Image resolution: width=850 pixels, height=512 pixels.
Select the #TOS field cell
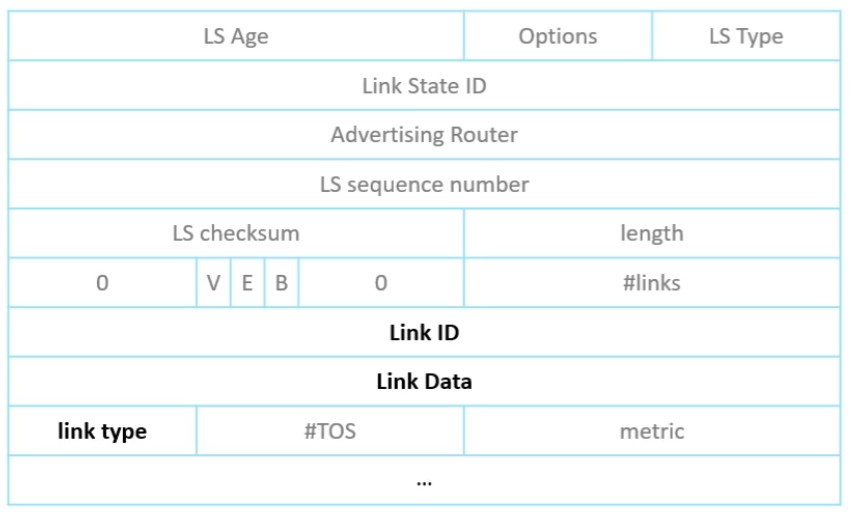click(x=330, y=431)
